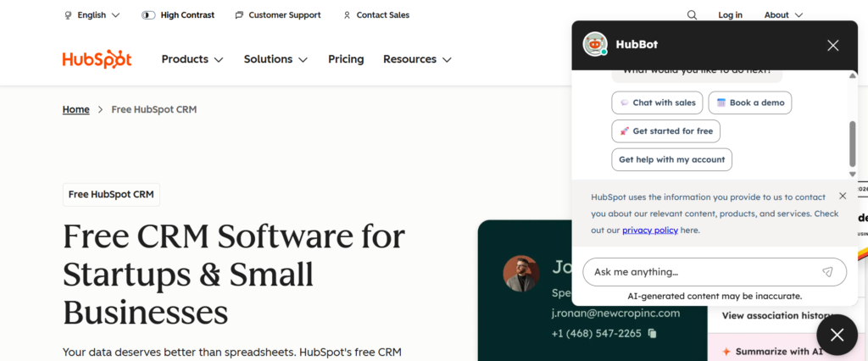Toggle High Contrast mode

pyautogui.click(x=177, y=15)
